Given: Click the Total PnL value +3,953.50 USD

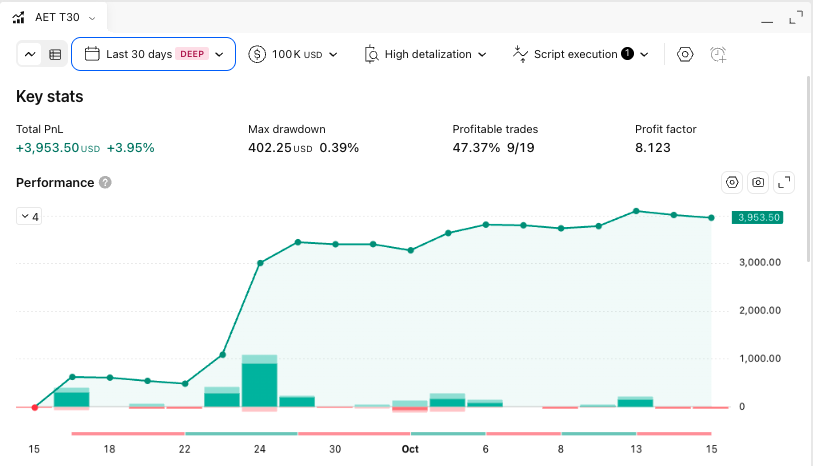Looking at the screenshot, I should (58, 148).
